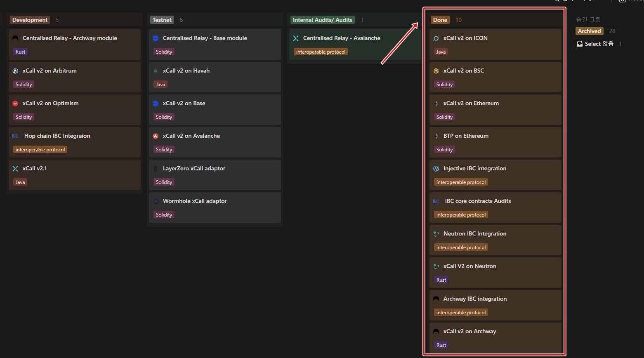This screenshot has height=358, width=644.
Task: Open the Testnet column header
Action: 162,20
